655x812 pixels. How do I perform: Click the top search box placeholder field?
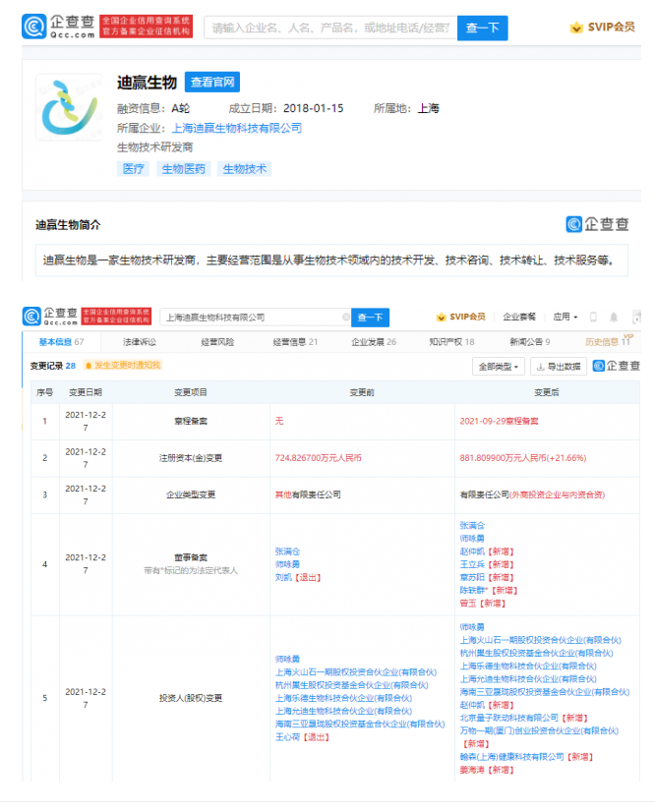click(330, 28)
